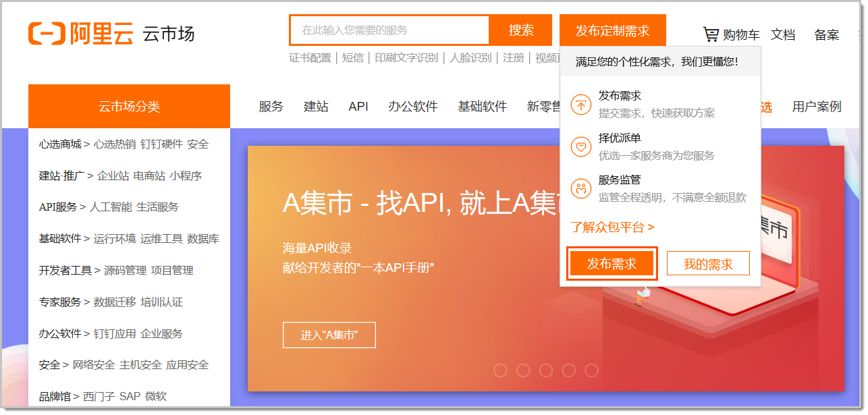Click hot keyword 人脸识别
Viewport: 868px width, 415px height.
click(x=470, y=58)
